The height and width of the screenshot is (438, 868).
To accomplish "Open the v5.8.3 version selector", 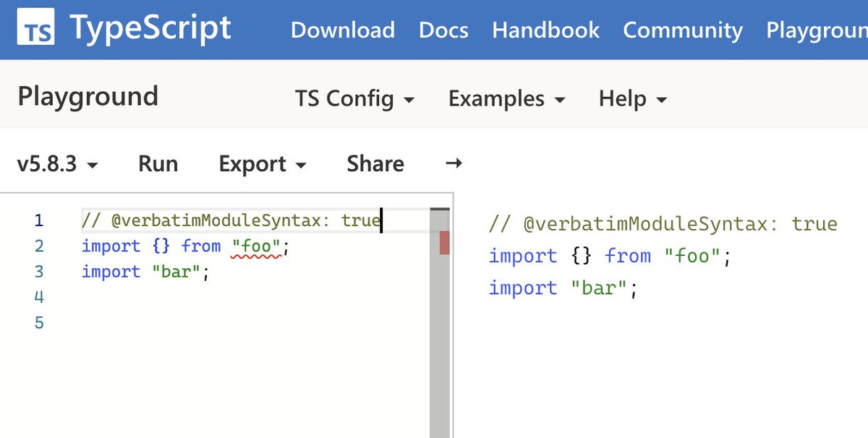I will click(x=57, y=164).
